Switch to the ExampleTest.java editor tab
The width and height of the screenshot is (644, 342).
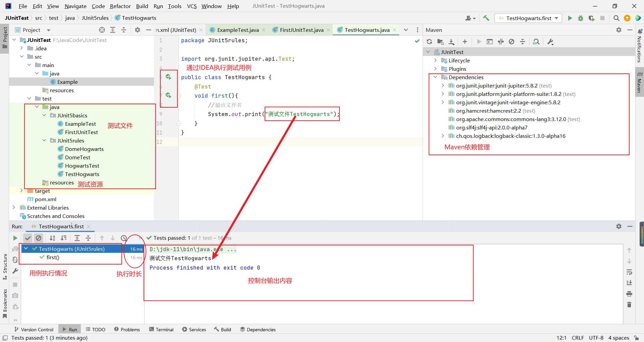238,30
